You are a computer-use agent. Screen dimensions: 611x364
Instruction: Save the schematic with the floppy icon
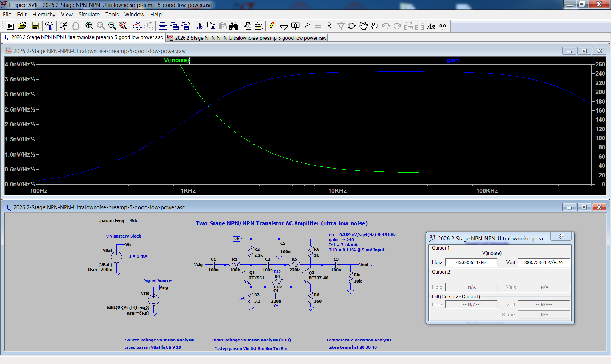pos(36,26)
